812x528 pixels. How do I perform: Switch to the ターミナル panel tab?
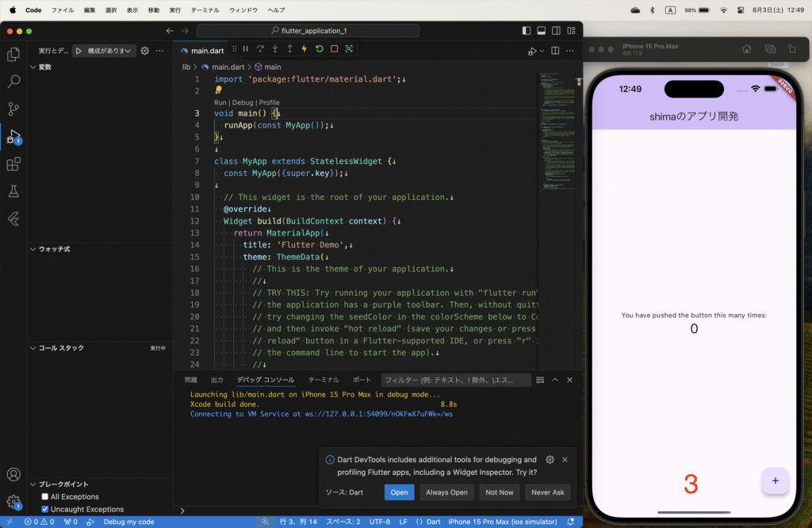point(324,380)
